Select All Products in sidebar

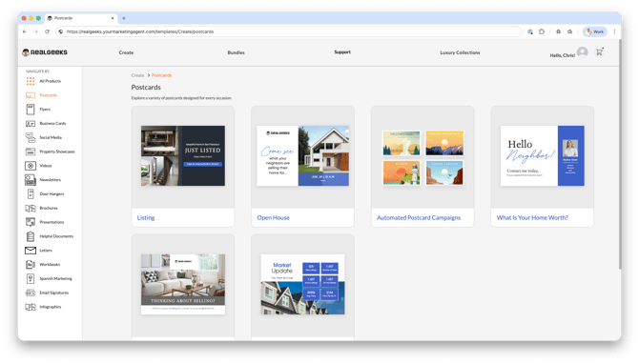51,81
